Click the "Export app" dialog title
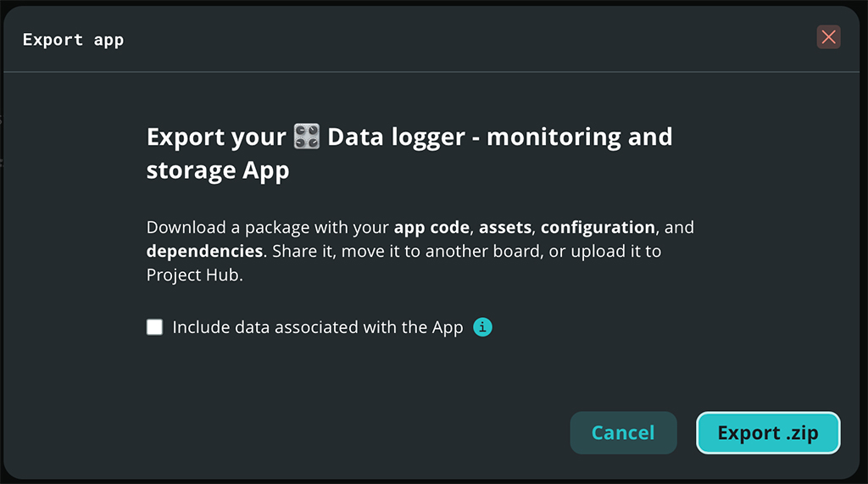 pos(73,40)
